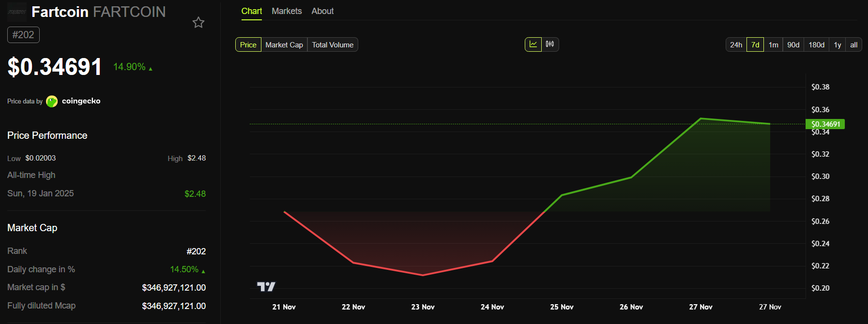Click the Fartcoin logo icon

(17, 12)
